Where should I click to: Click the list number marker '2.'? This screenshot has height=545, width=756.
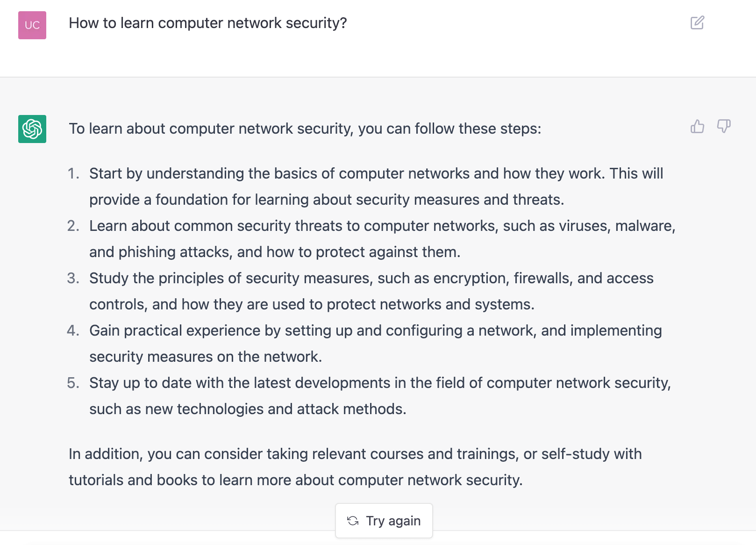pyautogui.click(x=73, y=226)
